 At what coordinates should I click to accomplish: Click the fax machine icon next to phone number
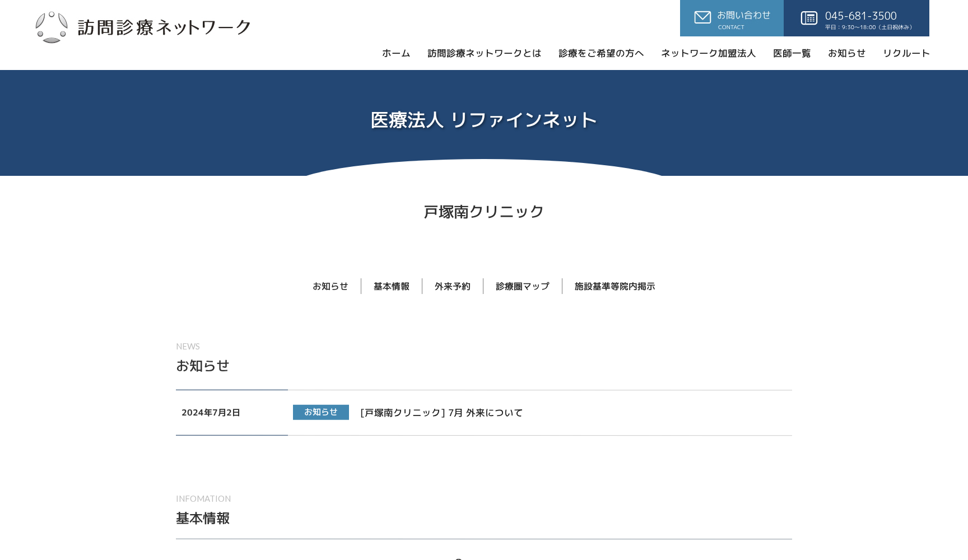[809, 17]
